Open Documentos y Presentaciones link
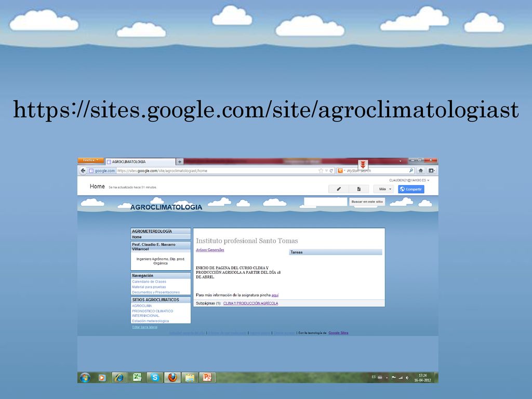Screen dimensions: 532x399 coord(156,292)
